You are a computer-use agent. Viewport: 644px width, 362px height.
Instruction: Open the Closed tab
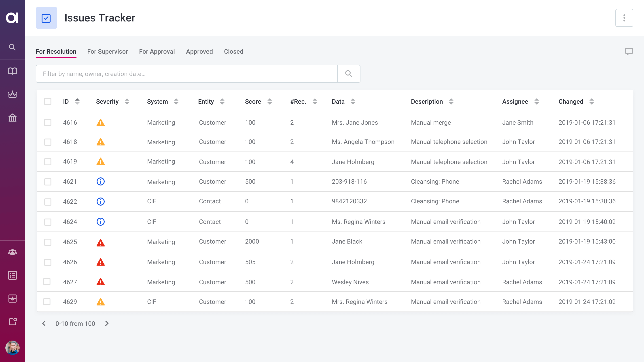click(x=233, y=51)
